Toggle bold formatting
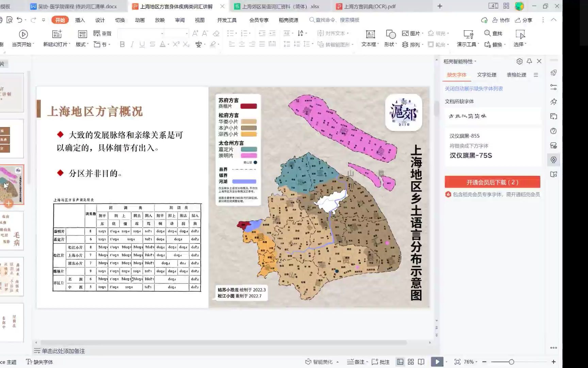 [122, 44]
